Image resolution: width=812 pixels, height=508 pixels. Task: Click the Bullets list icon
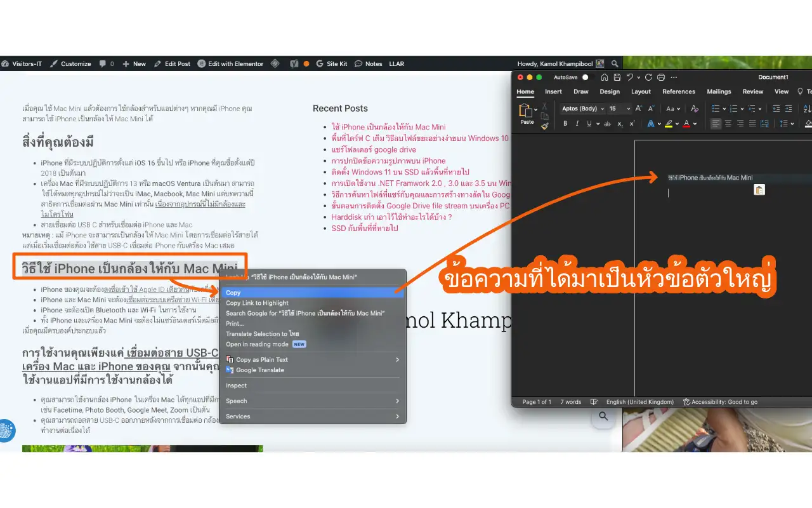coord(716,109)
